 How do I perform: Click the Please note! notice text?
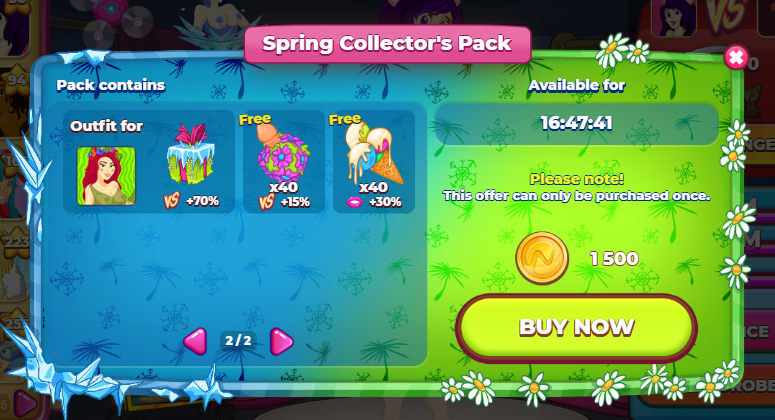click(576, 178)
